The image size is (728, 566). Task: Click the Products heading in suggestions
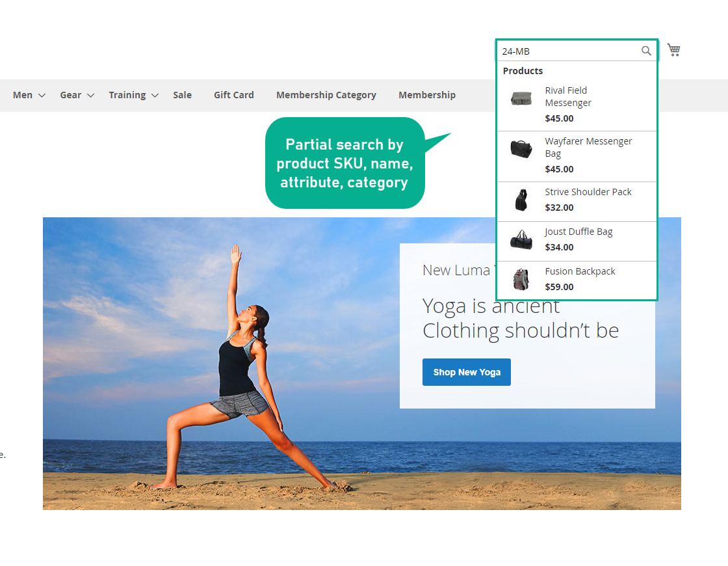[523, 71]
